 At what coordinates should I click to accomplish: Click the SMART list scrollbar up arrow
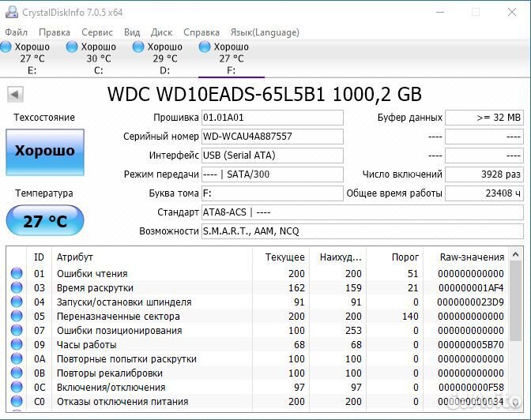point(515,254)
